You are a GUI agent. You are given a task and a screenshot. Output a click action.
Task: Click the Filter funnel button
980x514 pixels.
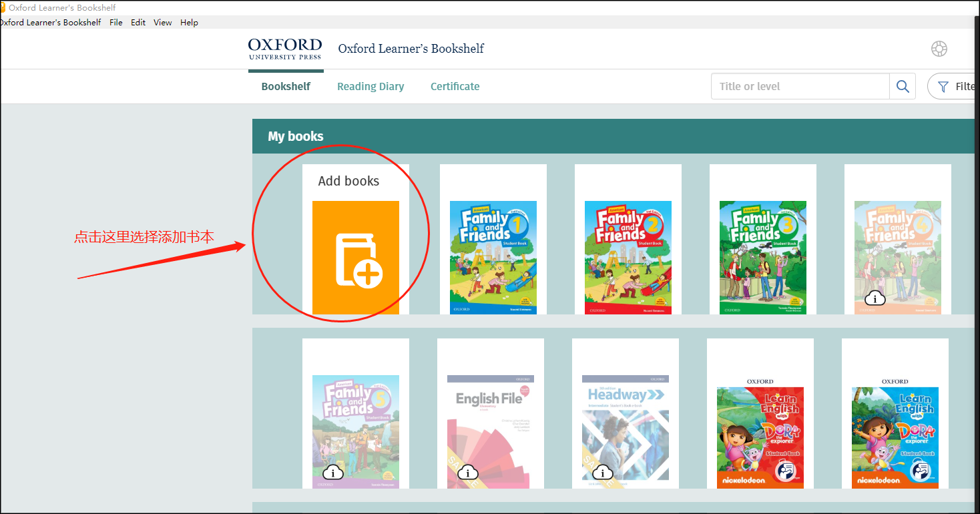coord(951,86)
